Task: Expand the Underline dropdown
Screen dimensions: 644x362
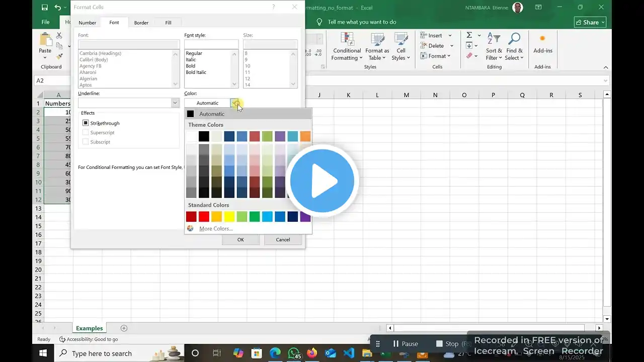Action: (175, 103)
